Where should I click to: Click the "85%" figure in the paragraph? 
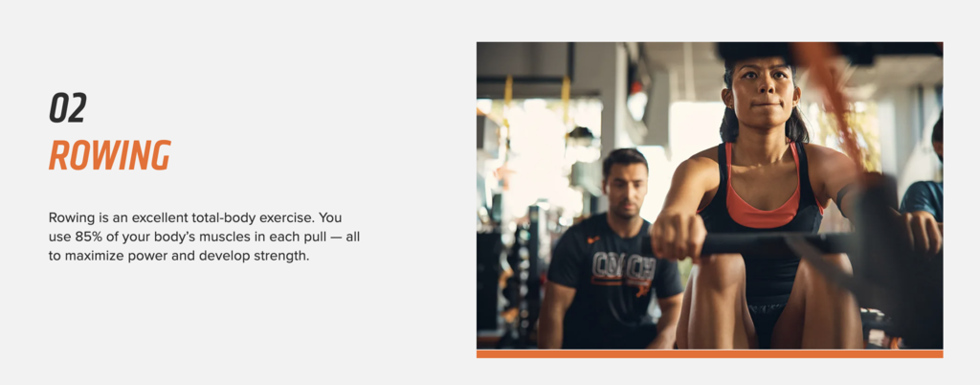pos(87,237)
